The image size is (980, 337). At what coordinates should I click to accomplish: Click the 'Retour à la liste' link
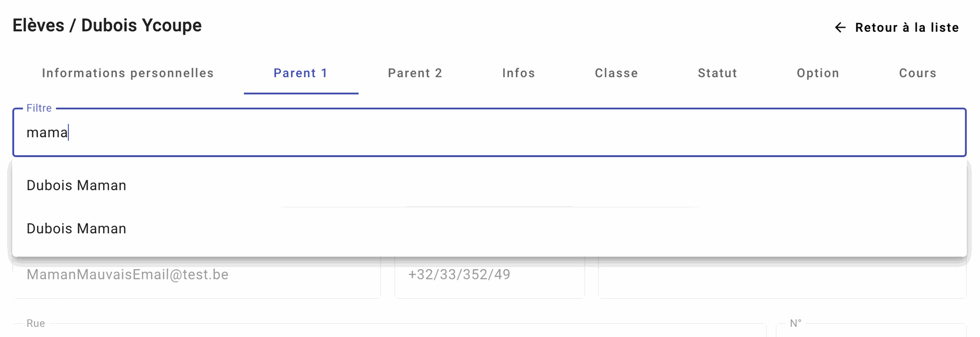point(906,28)
